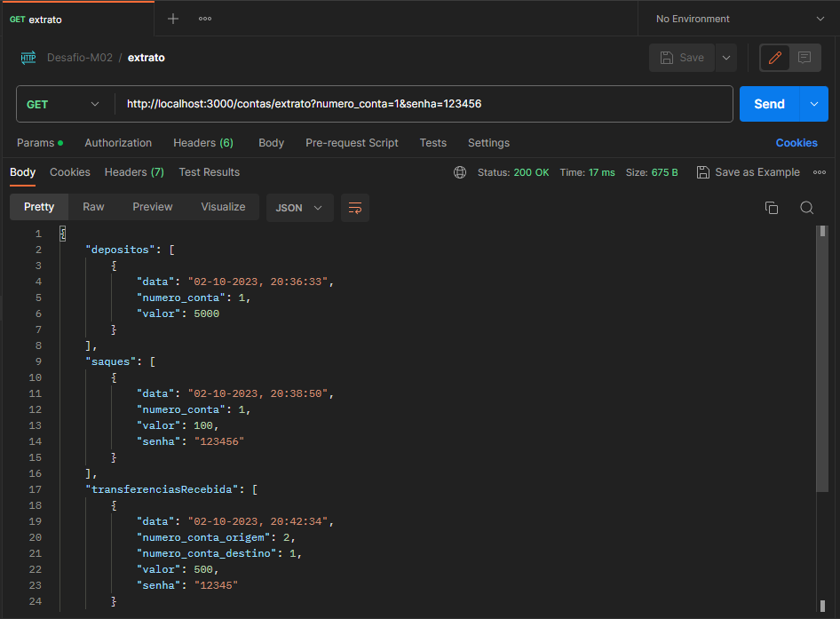This screenshot has width=840, height=619.
Task: Open the JSON format dropdown
Action: (299, 208)
